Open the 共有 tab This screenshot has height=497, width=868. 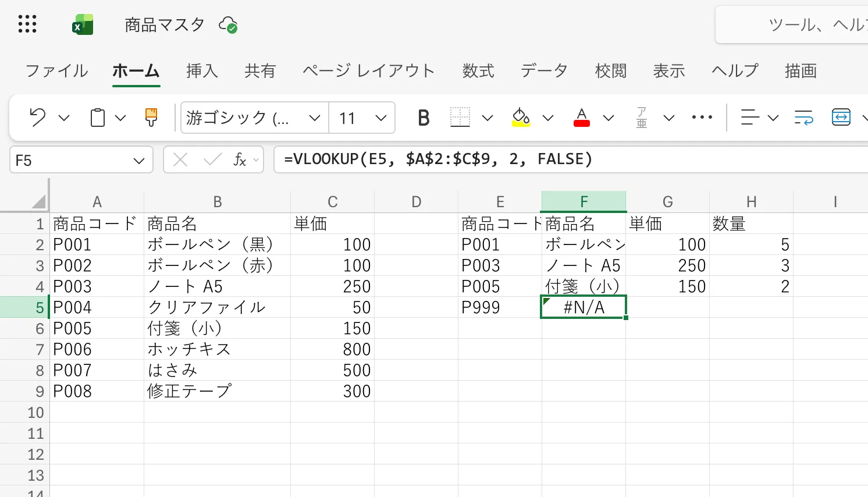pyautogui.click(x=260, y=71)
